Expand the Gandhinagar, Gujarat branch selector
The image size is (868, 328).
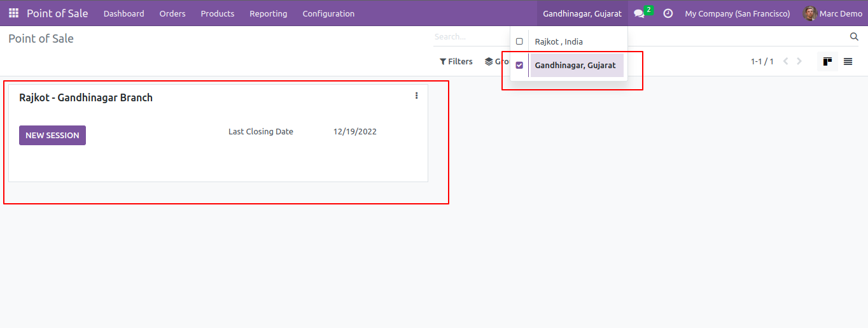pos(582,13)
